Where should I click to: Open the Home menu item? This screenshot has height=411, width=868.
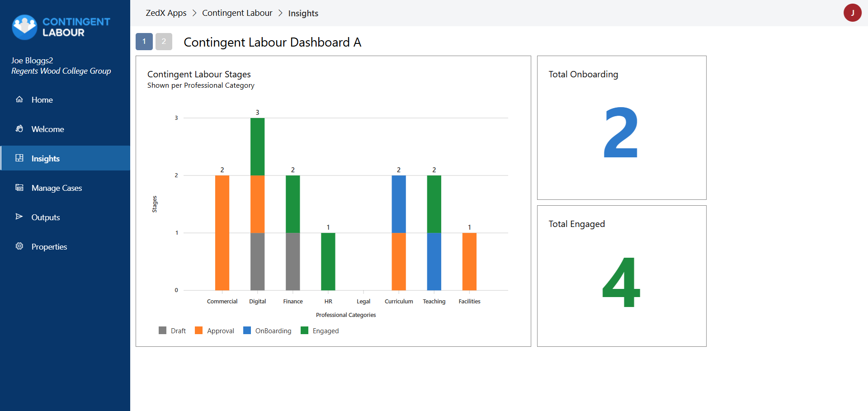pyautogui.click(x=65, y=99)
